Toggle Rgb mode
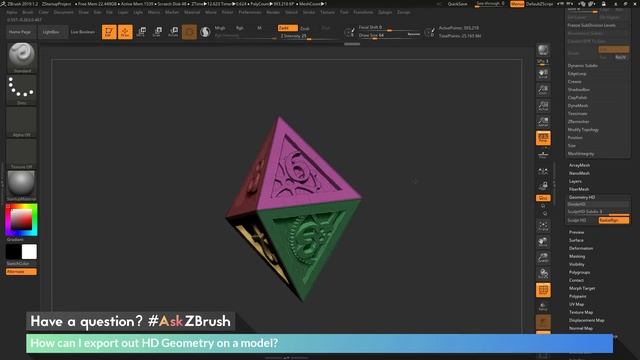This screenshot has height=360, width=640. coord(240,28)
